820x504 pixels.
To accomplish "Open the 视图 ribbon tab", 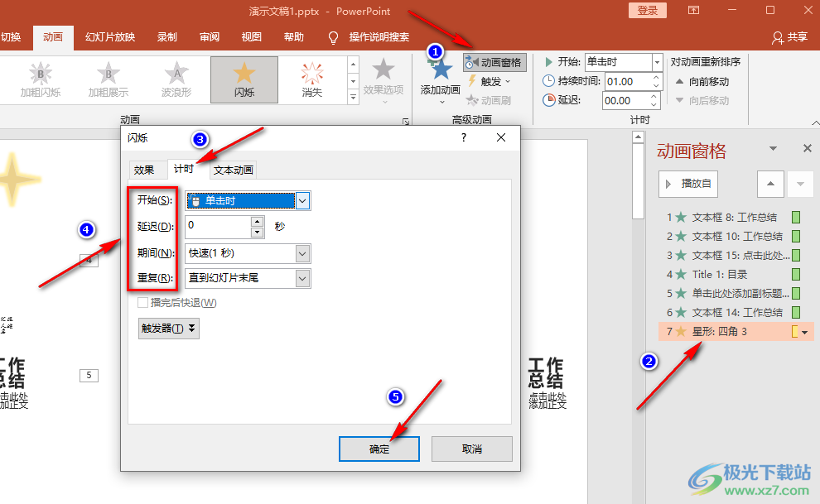I will pyautogui.click(x=252, y=37).
